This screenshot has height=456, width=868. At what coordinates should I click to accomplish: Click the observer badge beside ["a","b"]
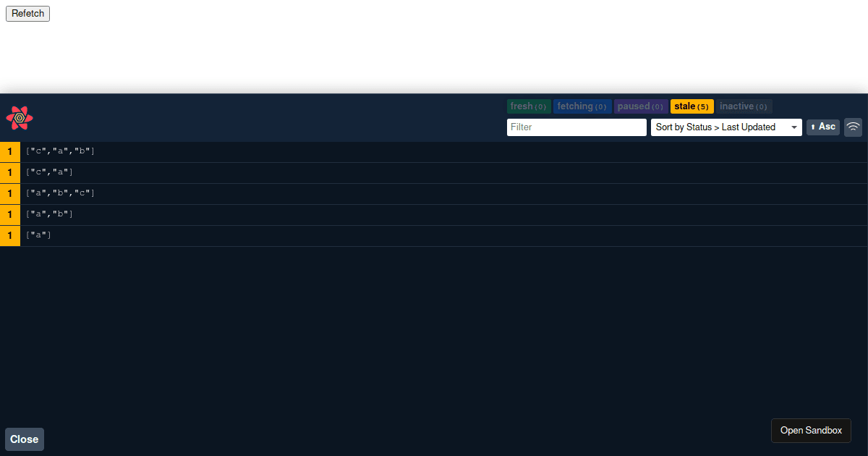pos(9,214)
